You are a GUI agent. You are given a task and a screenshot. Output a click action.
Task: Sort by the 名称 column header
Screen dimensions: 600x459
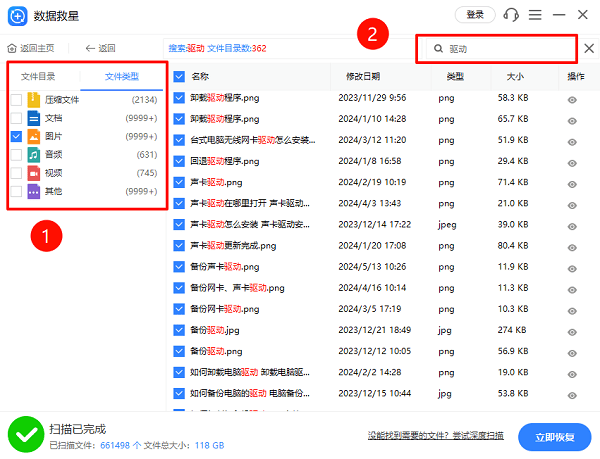200,76
